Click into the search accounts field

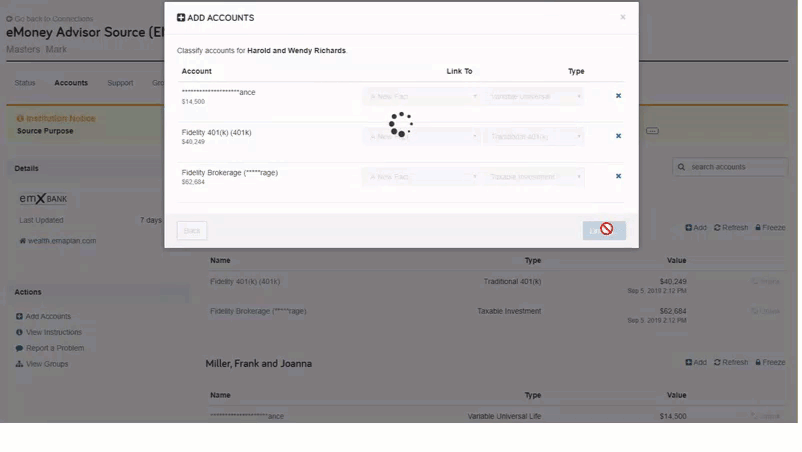[x=730, y=167]
